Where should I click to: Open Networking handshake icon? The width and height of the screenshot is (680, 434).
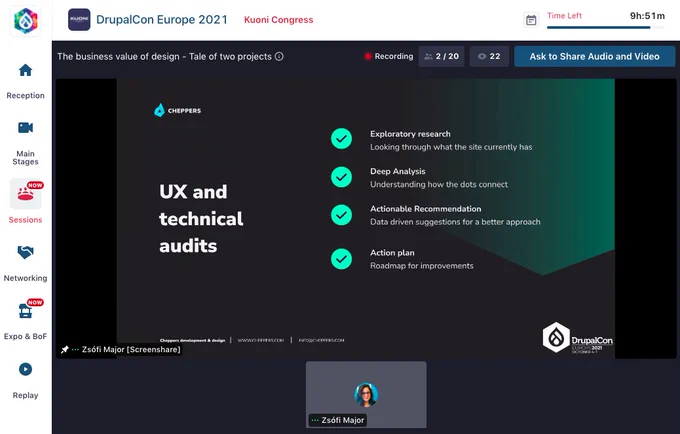26,252
